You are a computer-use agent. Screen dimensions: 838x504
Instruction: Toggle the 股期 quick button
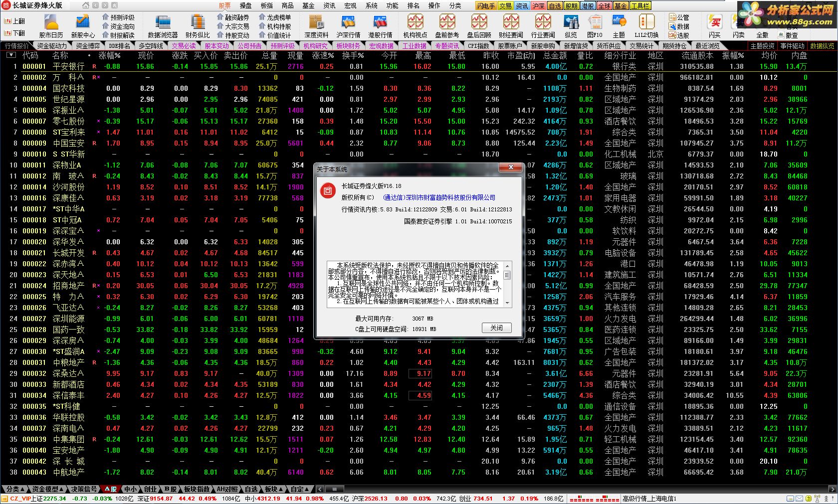571,6
